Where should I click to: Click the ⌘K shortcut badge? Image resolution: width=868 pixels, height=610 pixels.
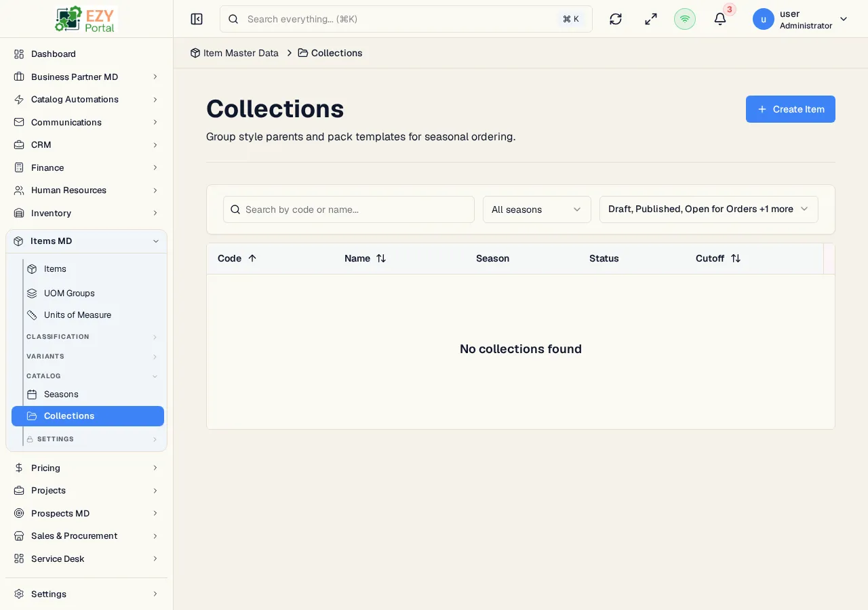[571, 19]
